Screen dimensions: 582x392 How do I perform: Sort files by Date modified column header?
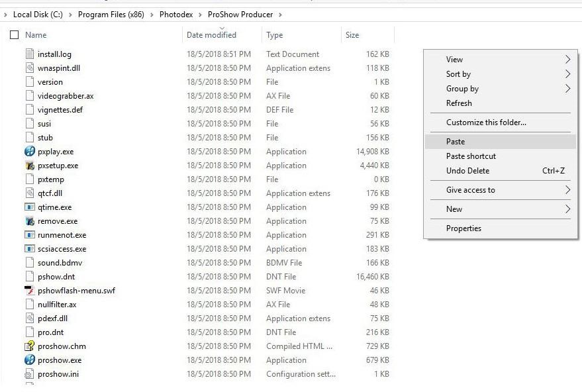[x=211, y=35]
